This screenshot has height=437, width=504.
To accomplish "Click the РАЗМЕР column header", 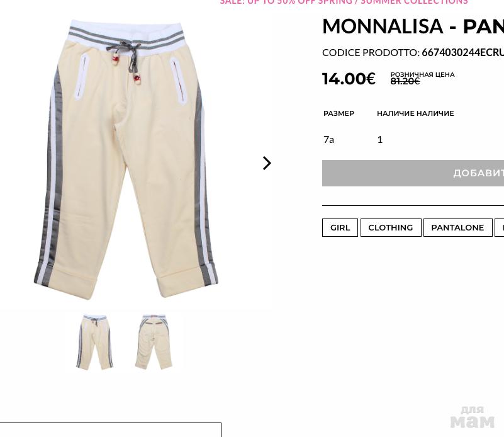I will point(339,113).
